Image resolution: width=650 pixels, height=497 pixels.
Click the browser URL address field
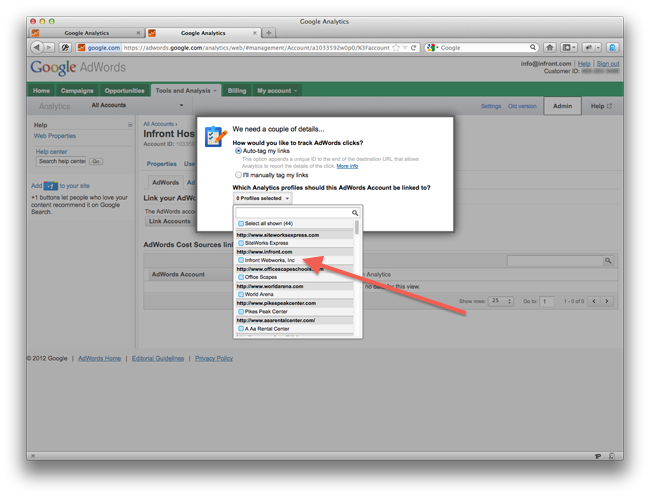click(x=257, y=48)
